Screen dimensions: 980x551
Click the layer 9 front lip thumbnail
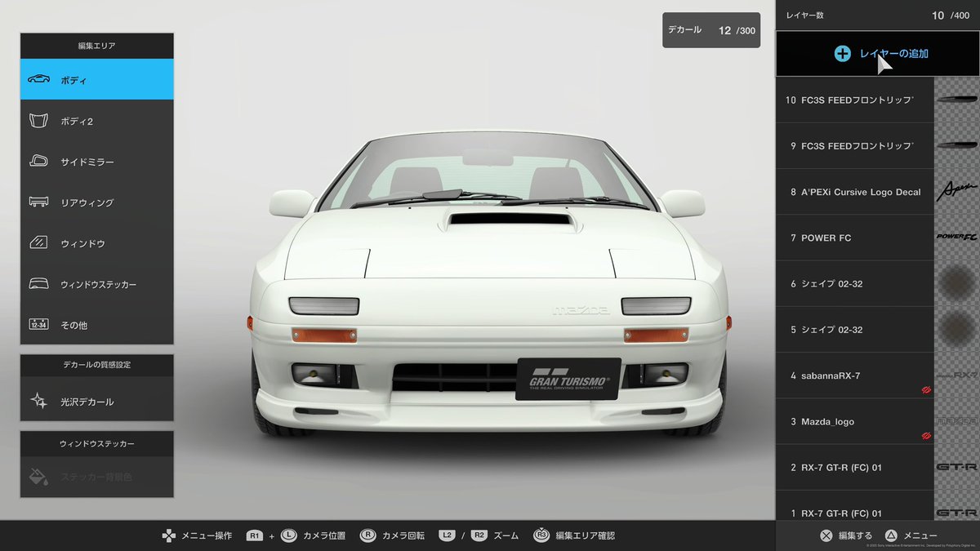(x=956, y=146)
